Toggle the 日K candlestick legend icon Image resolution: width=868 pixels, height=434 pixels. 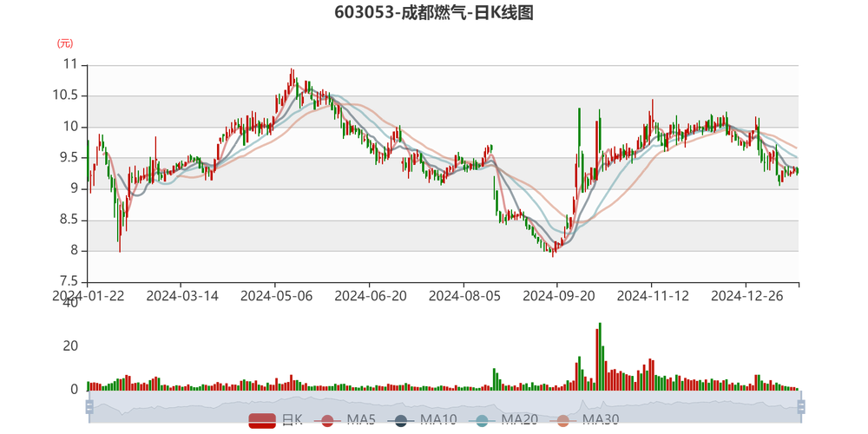pos(262,421)
